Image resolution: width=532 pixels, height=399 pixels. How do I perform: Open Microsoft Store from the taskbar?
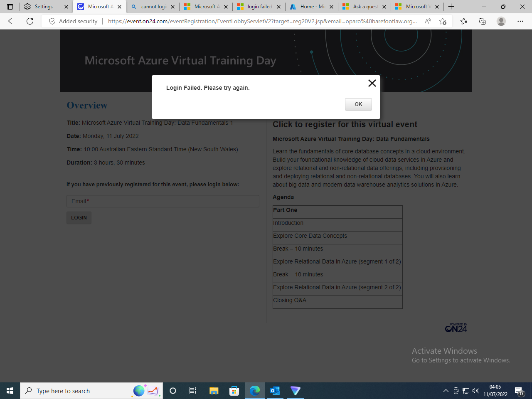[234, 391]
